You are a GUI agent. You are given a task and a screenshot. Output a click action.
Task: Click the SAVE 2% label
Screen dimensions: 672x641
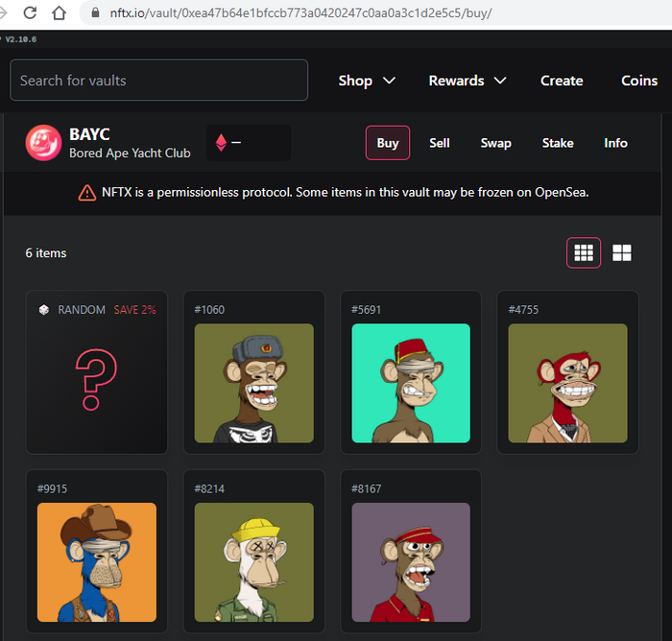[x=135, y=310]
